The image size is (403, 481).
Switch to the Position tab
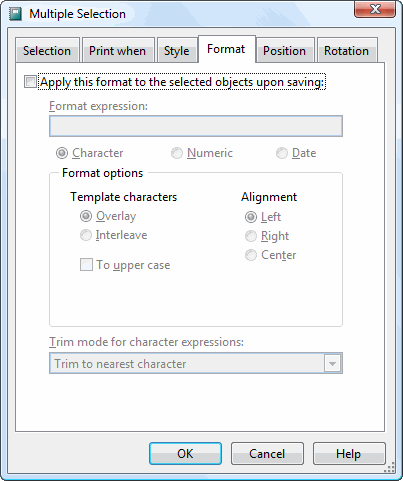[285, 50]
